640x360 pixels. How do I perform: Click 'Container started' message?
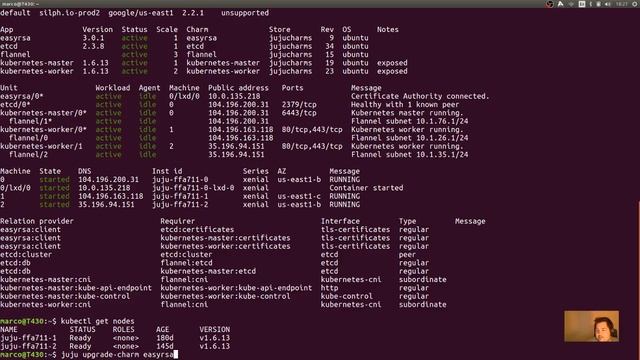click(366, 188)
